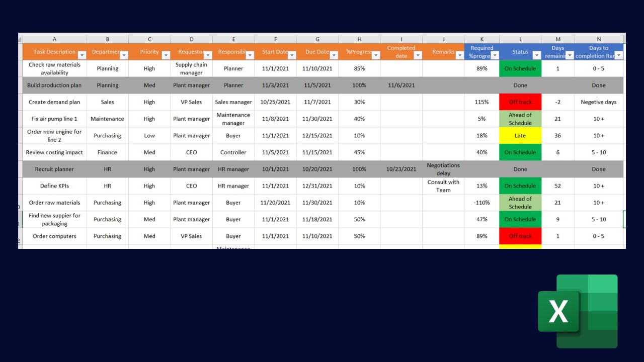
Task: Select column A header
Action: [x=54, y=39]
